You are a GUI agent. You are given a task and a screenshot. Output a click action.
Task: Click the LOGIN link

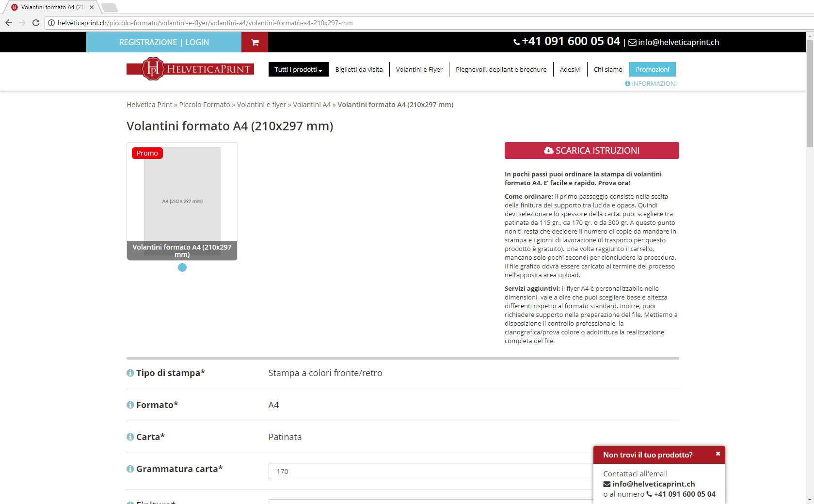pyautogui.click(x=197, y=42)
